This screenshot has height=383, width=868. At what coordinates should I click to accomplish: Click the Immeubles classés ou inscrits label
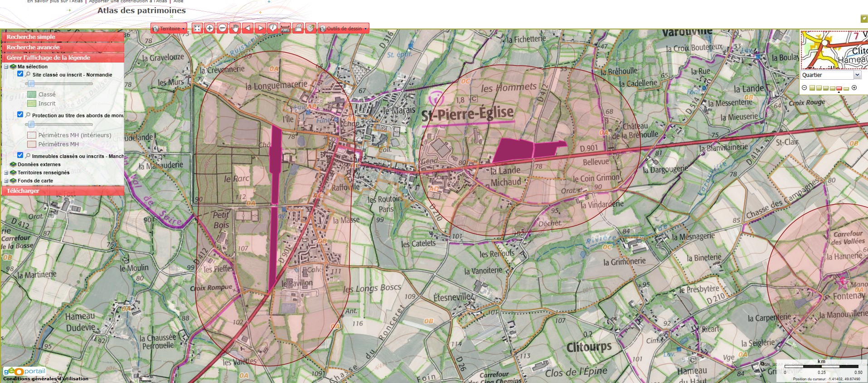pos(78,156)
